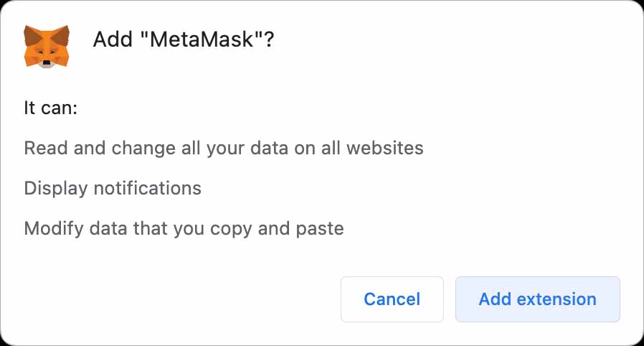Click the word "Modify" in third permission
This screenshot has height=346, width=644.
click(49, 228)
